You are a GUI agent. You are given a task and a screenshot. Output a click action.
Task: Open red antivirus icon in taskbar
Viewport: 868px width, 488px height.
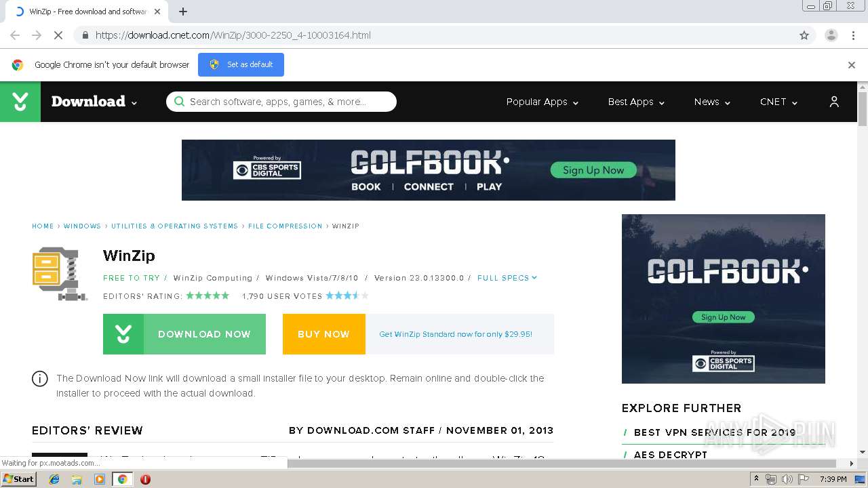[145, 479]
